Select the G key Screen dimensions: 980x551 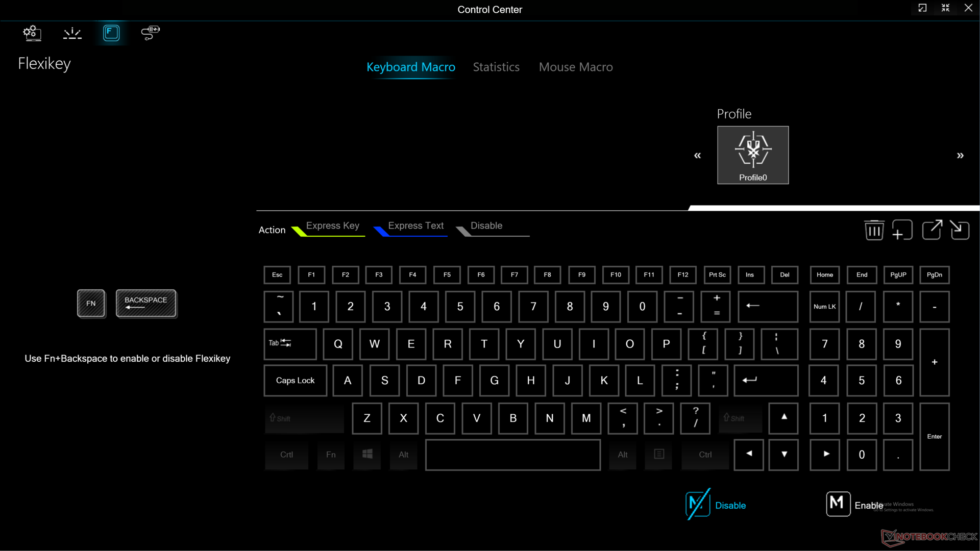pyautogui.click(x=494, y=381)
